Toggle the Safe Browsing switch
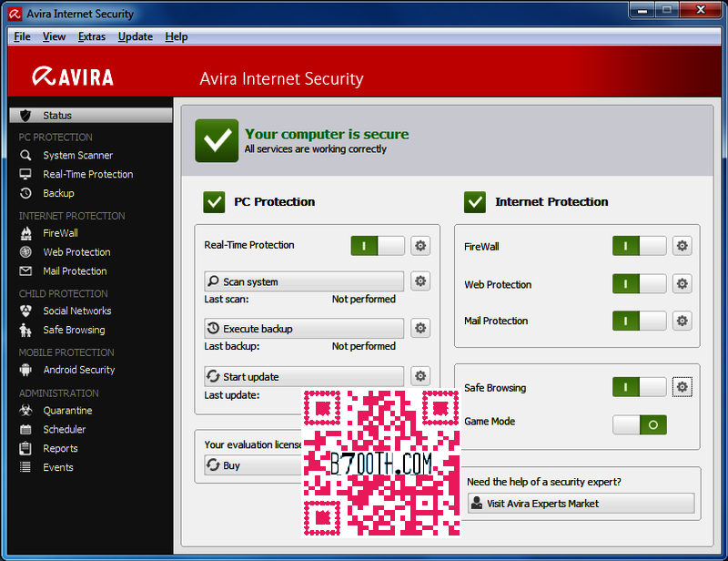The height and width of the screenshot is (561, 728). click(640, 387)
